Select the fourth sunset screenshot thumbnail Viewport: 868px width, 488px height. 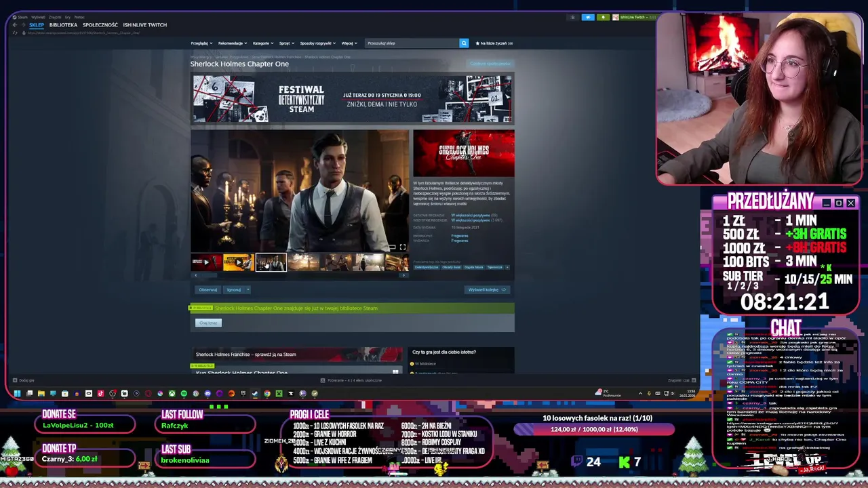303,262
